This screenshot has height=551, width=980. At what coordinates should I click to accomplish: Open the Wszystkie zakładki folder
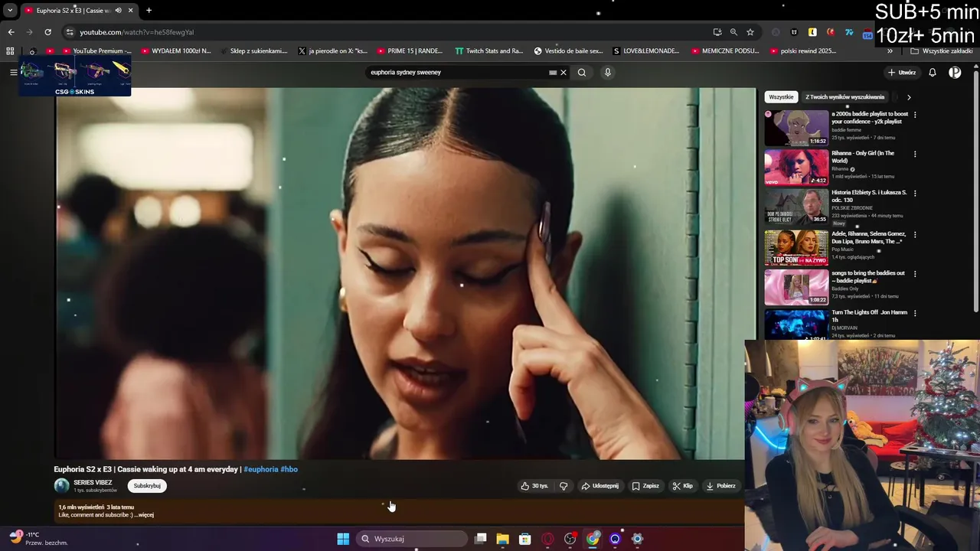point(941,51)
